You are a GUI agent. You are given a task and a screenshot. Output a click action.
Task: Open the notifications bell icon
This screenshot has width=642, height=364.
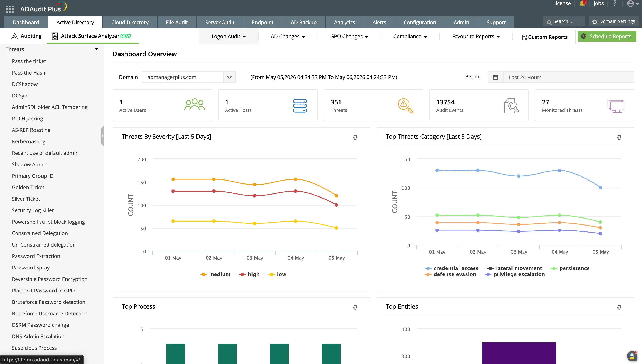point(582,3)
